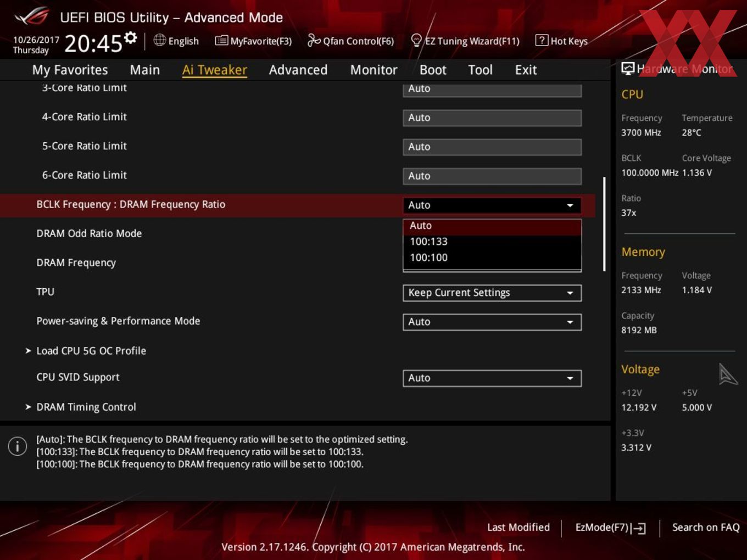The height and width of the screenshot is (560, 747).
Task: Go to the Exit tab
Action: [x=526, y=70]
